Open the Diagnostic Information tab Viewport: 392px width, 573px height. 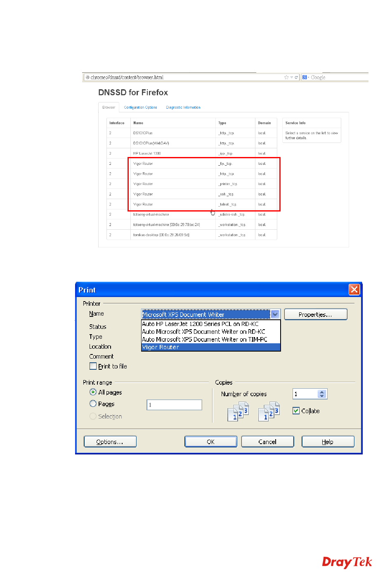click(x=183, y=107)
